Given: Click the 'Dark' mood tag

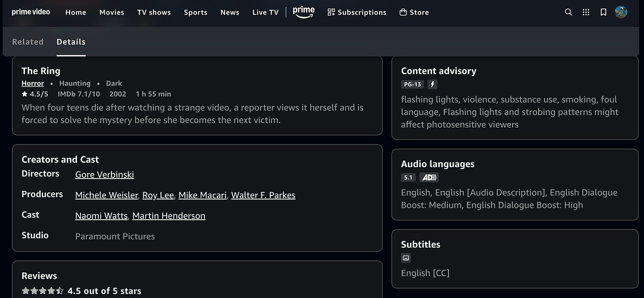Looking at the screenshot, I should [114, 83].
